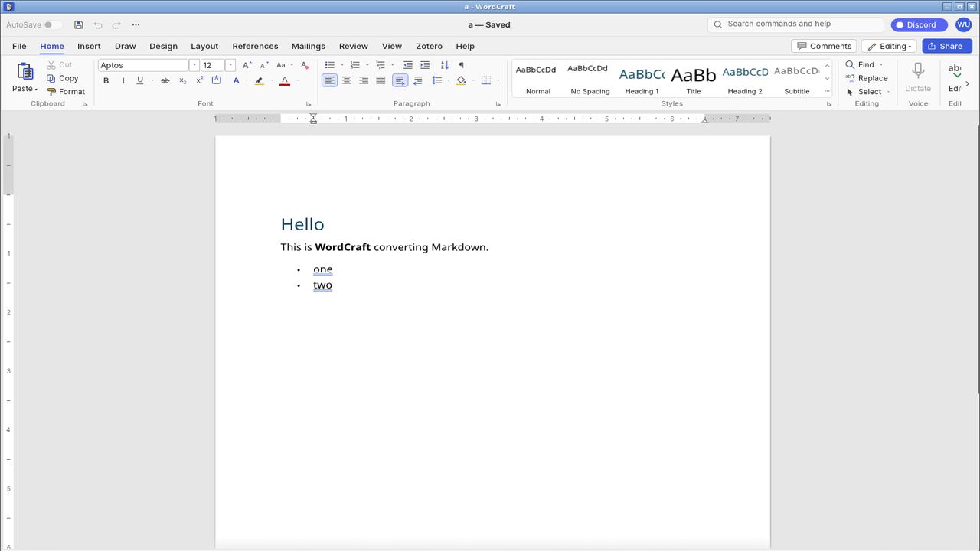Click the Share button

[947, 46]
